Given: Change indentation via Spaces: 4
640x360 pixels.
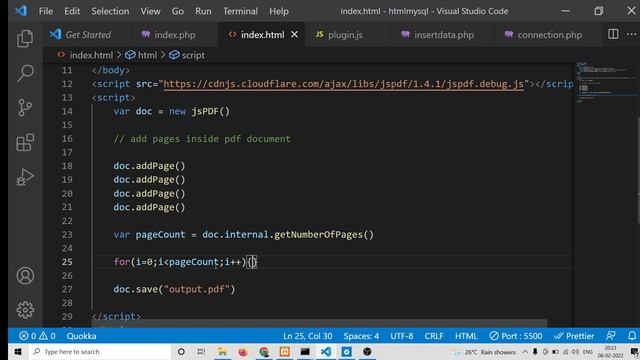Looking at the screenshot, I should coord(361,336).
